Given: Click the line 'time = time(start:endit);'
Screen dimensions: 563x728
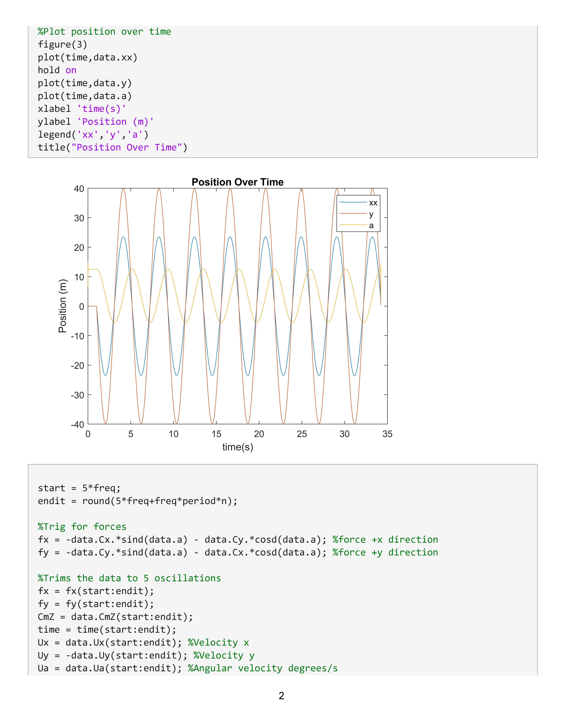Looking at the screenshot, I should [107, 630].
